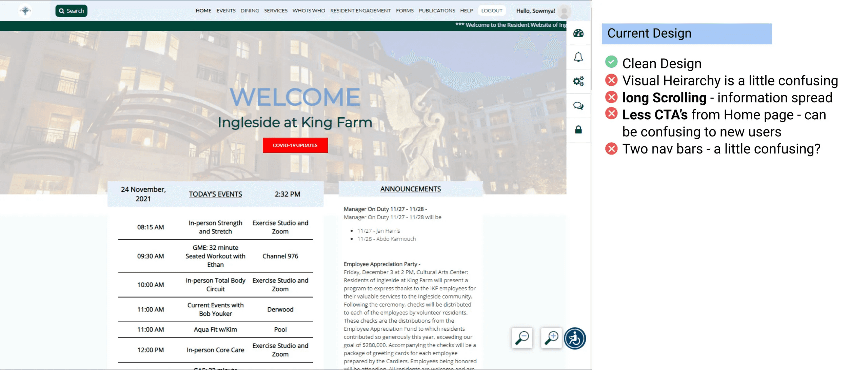The image size is (868, 370).
Task: Select Who Is Who in navigation
Action: click(x=309, y=11)
